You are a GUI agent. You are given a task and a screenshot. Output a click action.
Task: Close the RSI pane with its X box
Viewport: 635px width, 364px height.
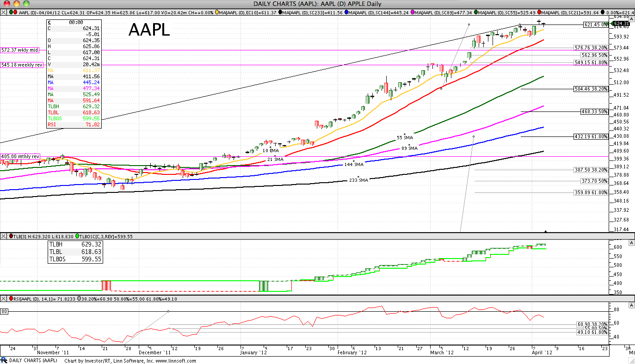coord(3,299)
